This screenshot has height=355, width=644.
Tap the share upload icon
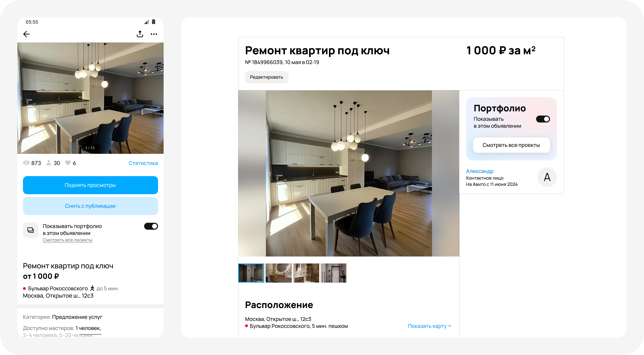(x=140, y=34)
